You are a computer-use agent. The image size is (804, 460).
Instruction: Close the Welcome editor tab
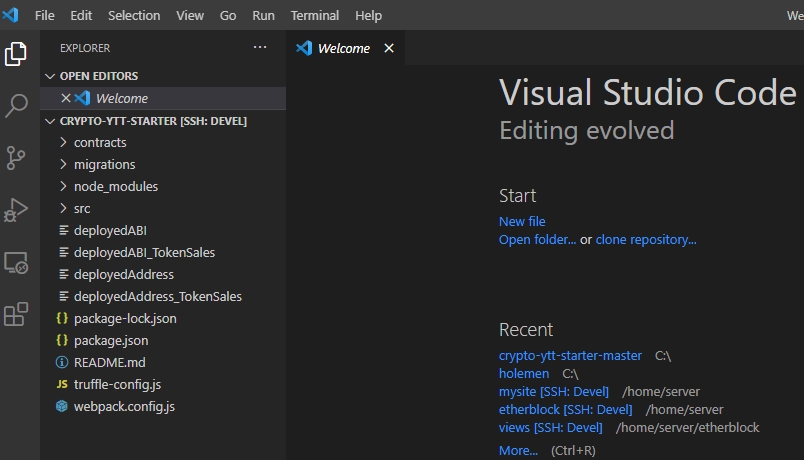click(x=389, y=48)
